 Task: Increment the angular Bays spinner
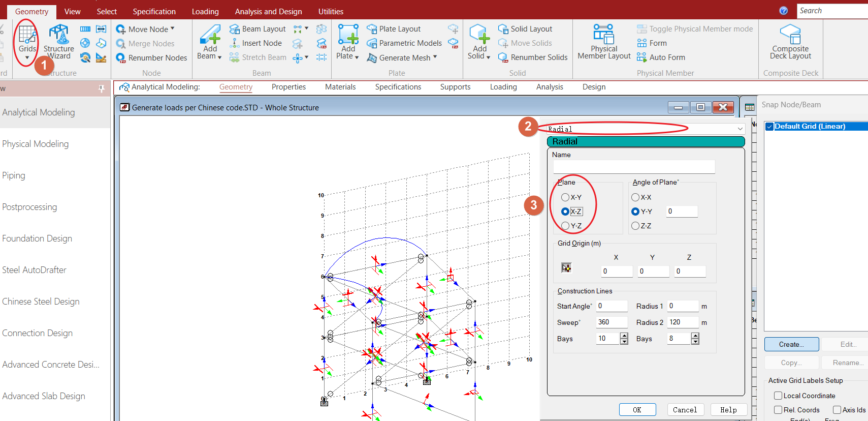coord(624,336)
